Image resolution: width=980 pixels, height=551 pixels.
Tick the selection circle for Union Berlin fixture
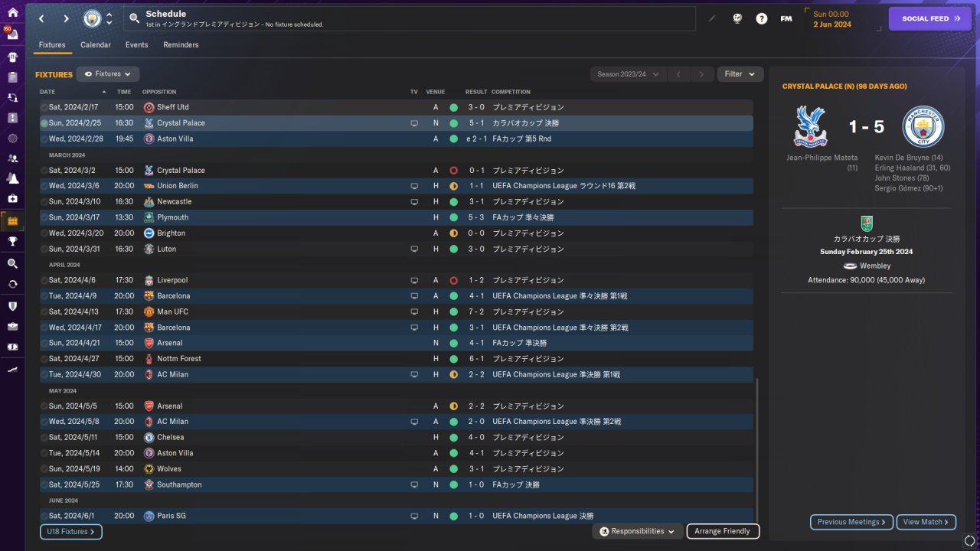tap(44, 186)
